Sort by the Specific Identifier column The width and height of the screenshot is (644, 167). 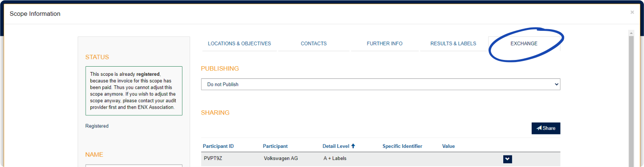402,146
